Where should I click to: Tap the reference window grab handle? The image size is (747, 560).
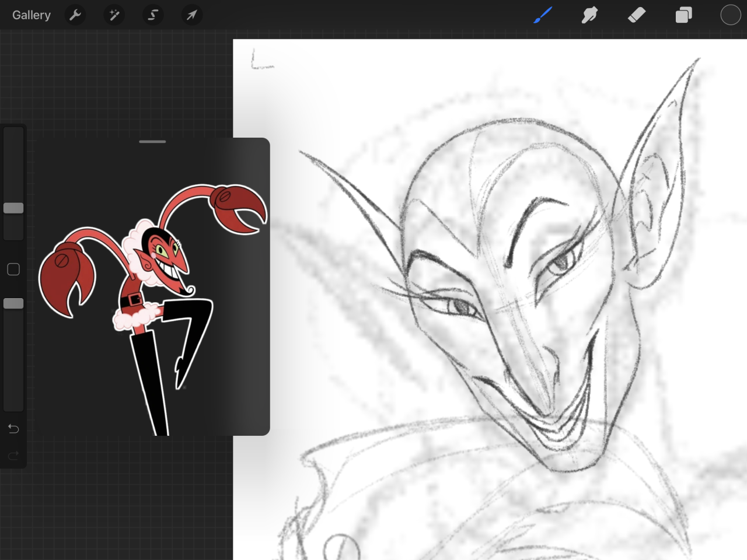tap(152, 142)
